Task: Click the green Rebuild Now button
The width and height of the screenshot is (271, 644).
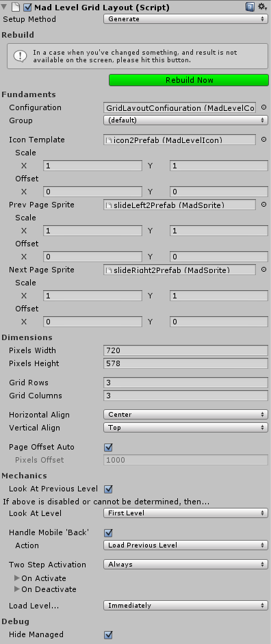Action: pos(189,80)
